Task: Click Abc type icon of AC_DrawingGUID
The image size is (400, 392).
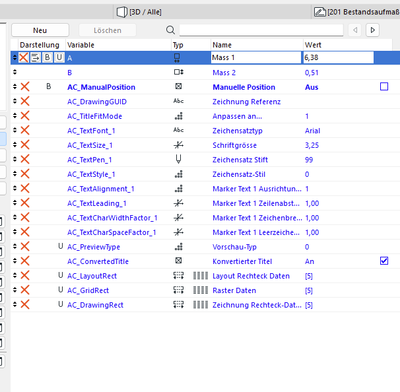Action: pyautogui.click(x=178, y=101)
